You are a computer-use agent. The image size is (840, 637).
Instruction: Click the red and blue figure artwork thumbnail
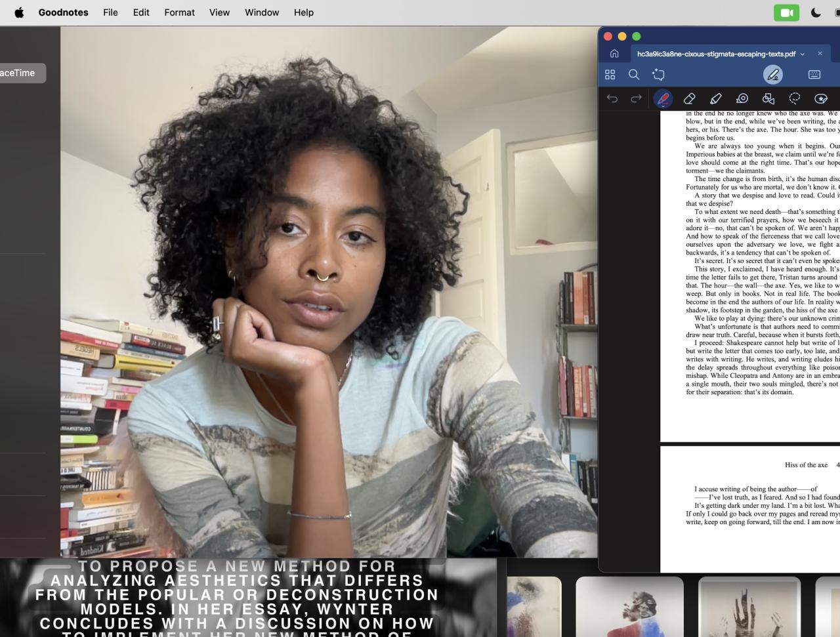[x=629, y=607]
